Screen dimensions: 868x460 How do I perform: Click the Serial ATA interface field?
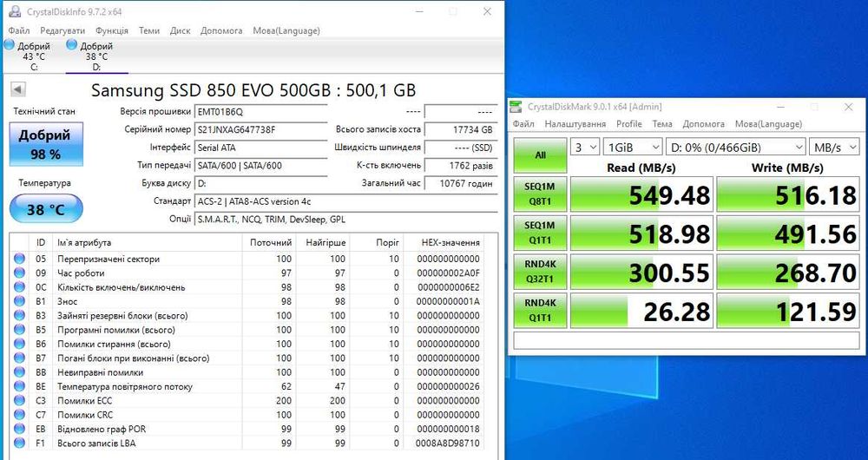pos(261,148)
